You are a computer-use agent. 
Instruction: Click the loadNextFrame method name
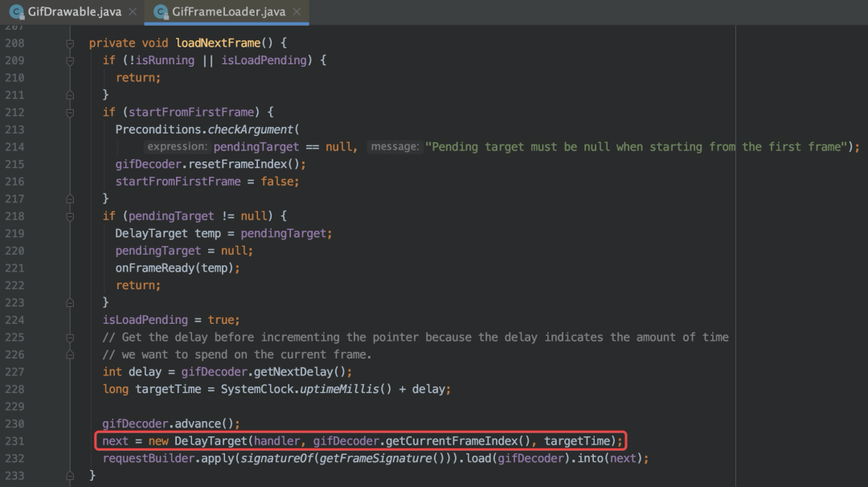(218, 43)
